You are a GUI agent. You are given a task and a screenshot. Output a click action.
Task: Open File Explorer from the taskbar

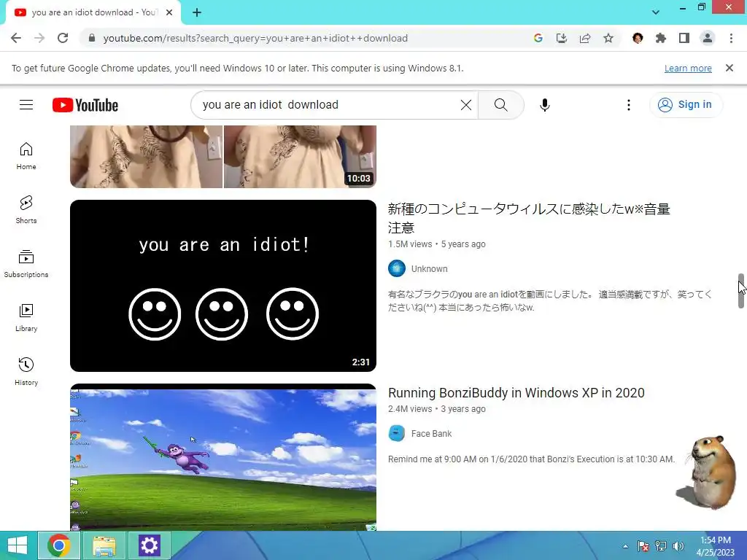pos(104,545)
